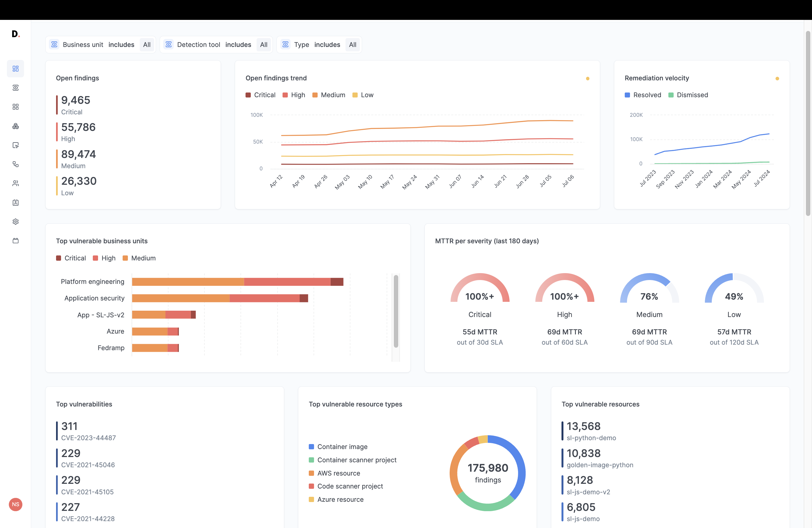Open the Business unit filter value dropdown
This screenshot has height=528, width=812.
(x=147, y=44)
